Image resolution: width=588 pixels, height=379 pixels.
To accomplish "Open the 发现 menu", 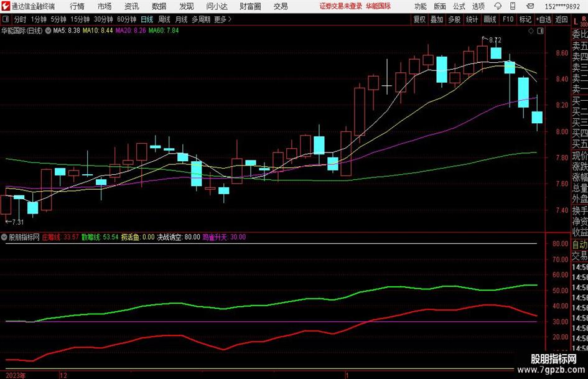I will click(187, 6).
